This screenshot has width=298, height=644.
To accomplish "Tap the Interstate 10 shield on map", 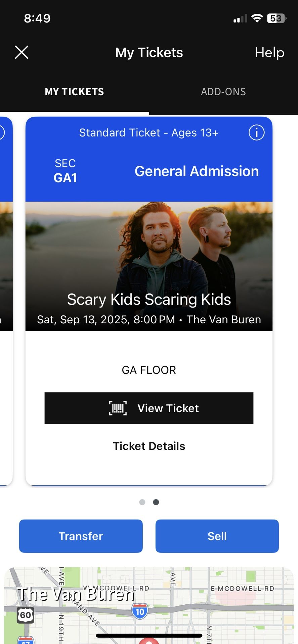I will pos(140,611).
